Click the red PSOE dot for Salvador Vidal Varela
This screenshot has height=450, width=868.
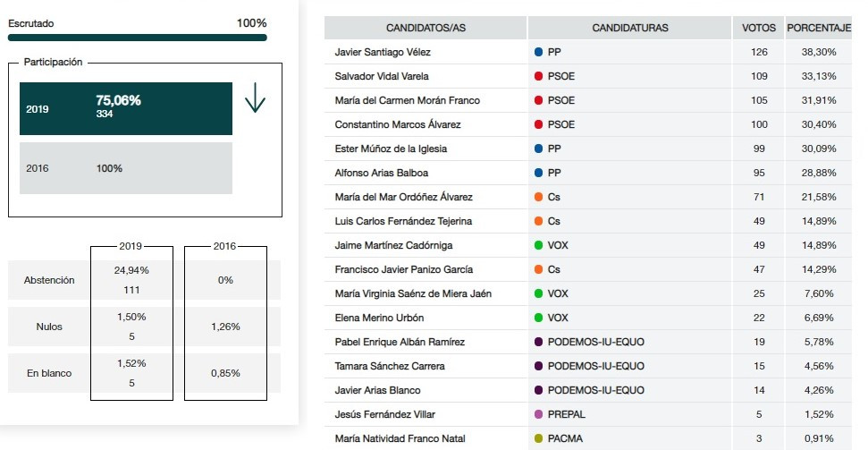538,76
